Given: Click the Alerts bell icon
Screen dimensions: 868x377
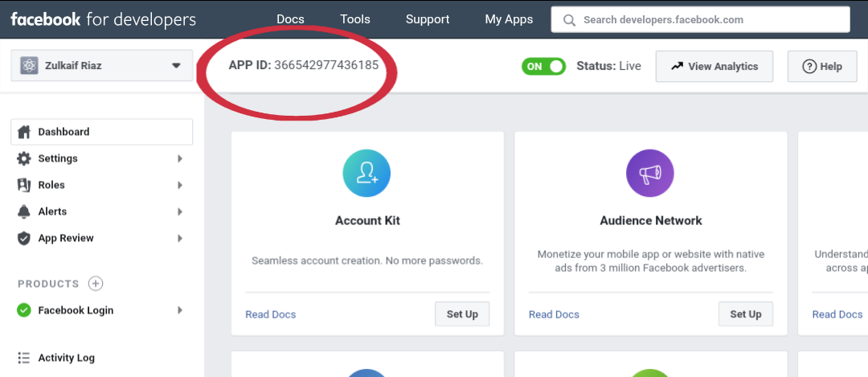Looking at the screenshot, I should (x=23, y=211).
